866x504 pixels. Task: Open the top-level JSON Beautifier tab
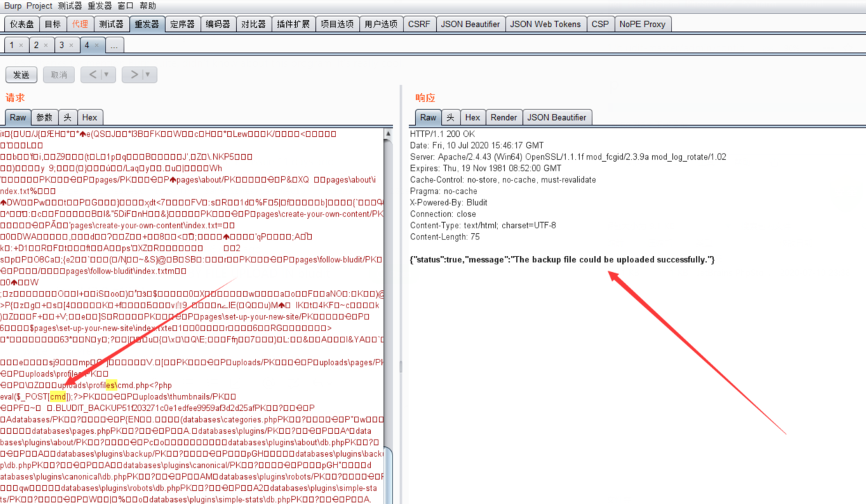click(470, 24)
